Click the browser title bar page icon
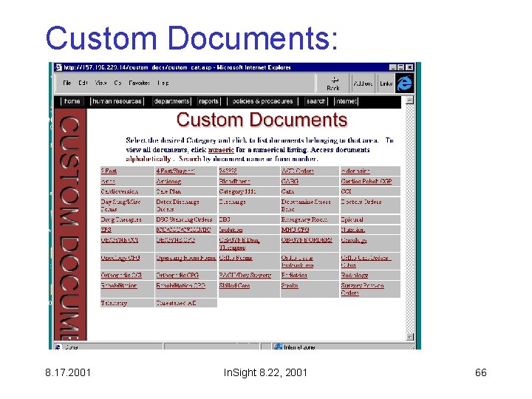Screen dimensions: 532x399 click(x=58, y=67)
